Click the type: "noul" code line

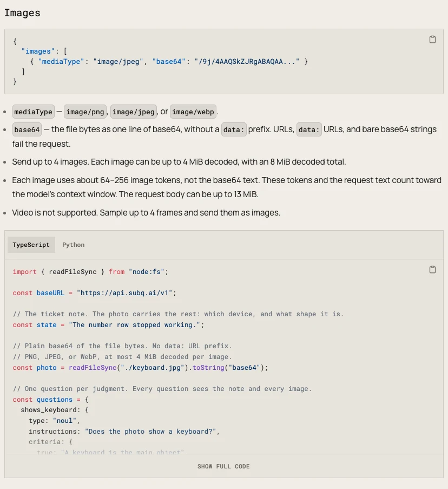(54, 421)
